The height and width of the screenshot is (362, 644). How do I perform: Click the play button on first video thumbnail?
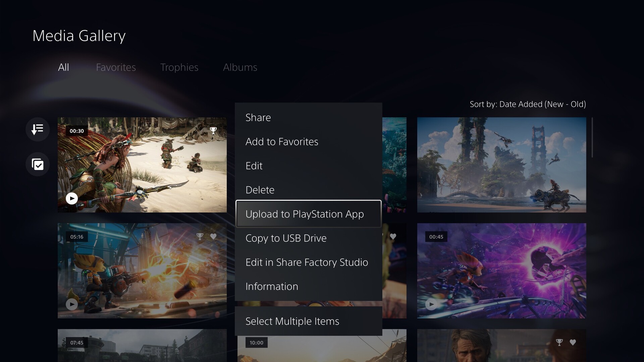click(72, 198)
